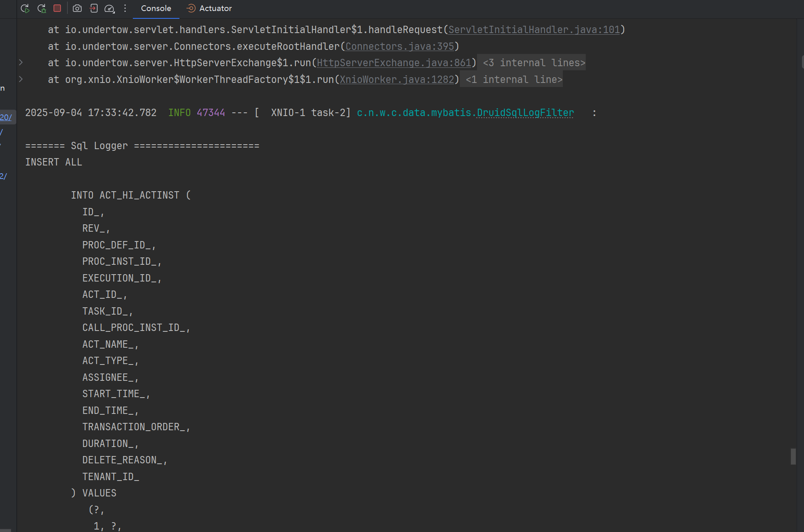Navigate to DruidSqlLogFilter class link

click(x=525, y=113)
